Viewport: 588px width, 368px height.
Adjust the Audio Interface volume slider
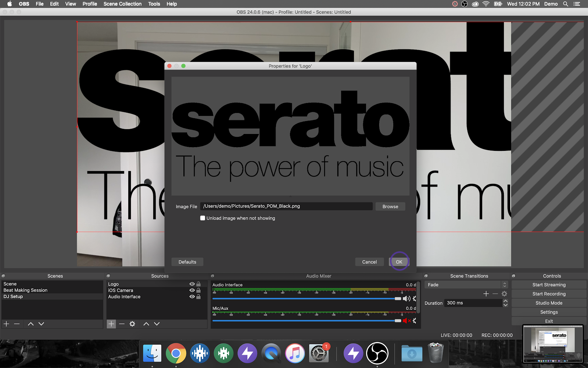(x=307, y=298)
